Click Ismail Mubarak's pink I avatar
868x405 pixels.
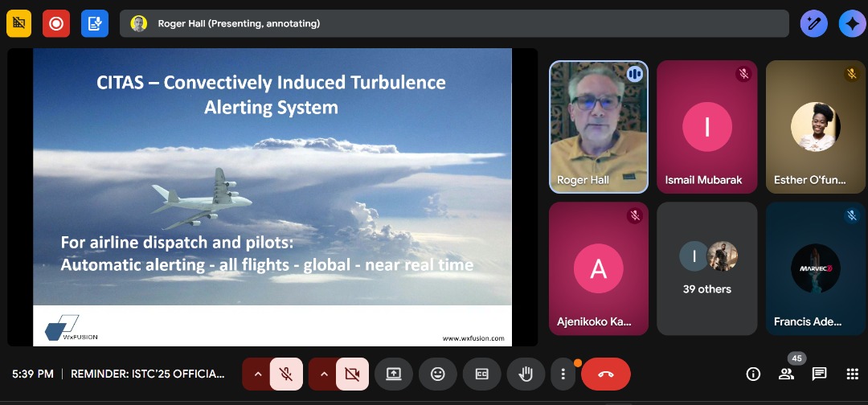click(x=707, y=127)
